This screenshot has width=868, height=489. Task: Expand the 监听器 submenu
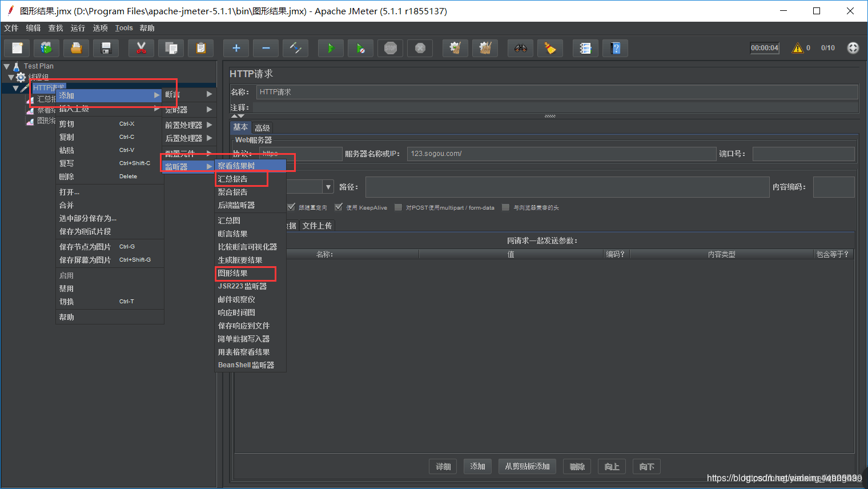[188, 167]
